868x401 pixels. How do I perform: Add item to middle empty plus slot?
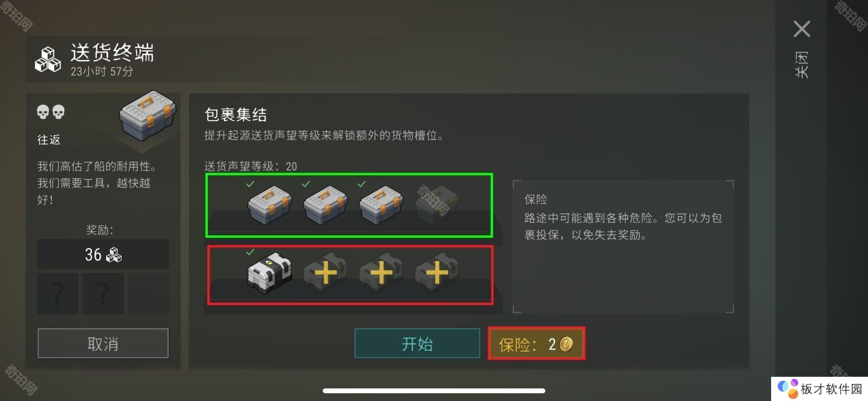[x=381, y=273]
